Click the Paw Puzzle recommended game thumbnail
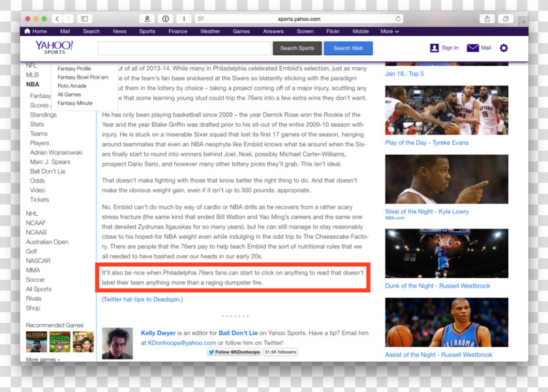548x392 pixels. pyautogui.click(x=60, y=342)
